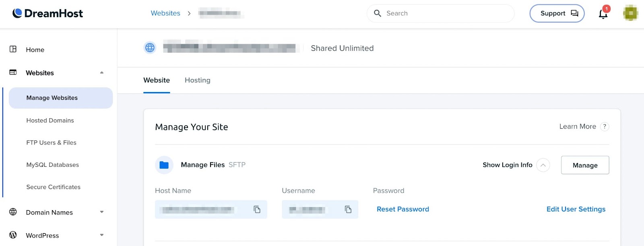644x246 pixels.
Task: Click the globe icon beside the site name
Action: coord(150,48)
